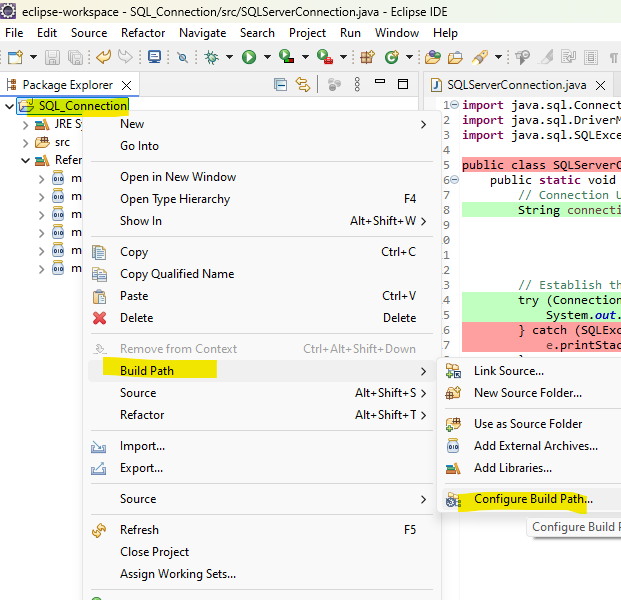
Task: Toggle Mark Occurrences toolbar icon
Action: point(547,57)
